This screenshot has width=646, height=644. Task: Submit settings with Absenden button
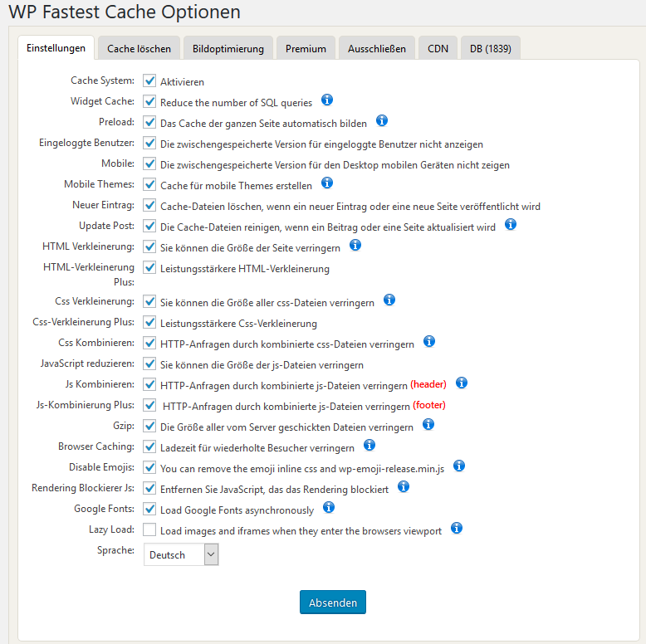click(x=332, y=602)
